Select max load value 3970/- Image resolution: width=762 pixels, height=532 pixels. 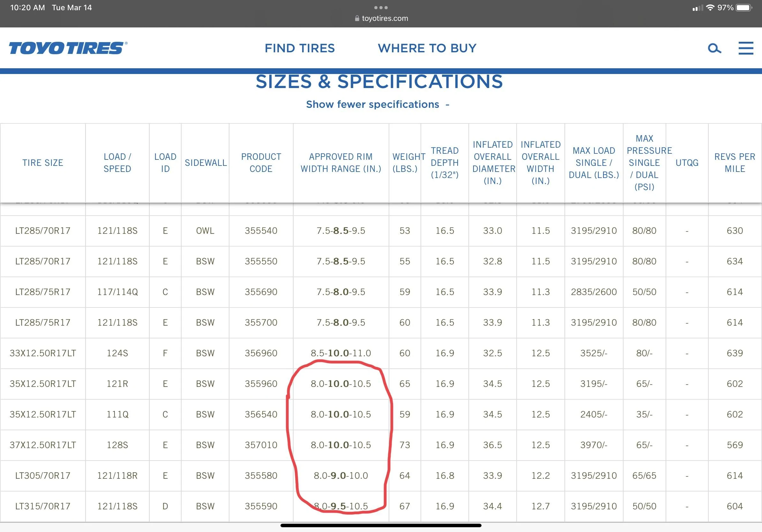click(594, 445)
